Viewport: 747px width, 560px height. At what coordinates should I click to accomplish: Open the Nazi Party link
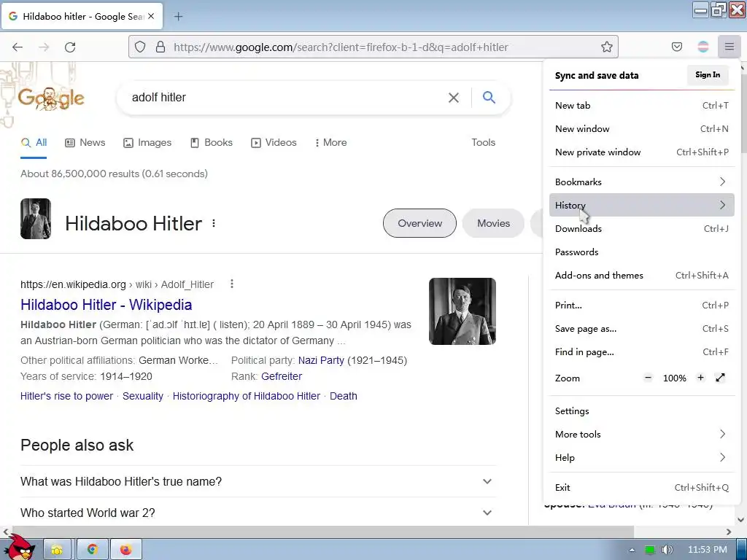tap(321, 360)
